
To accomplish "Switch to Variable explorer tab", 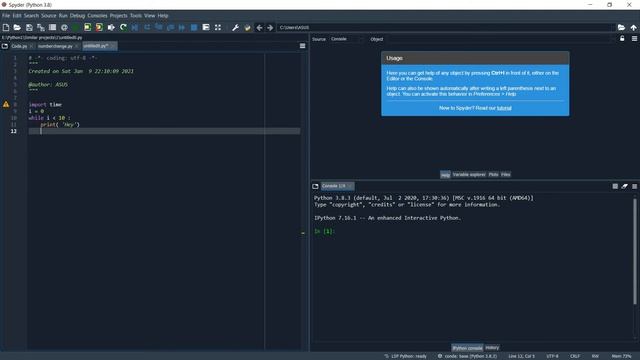I will (x=469, y=174).
